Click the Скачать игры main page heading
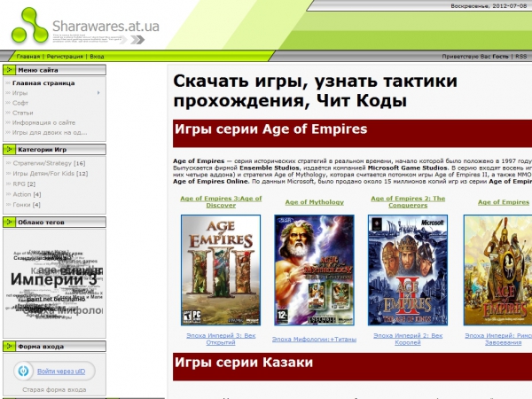532x399 pixels. [315, 90]
